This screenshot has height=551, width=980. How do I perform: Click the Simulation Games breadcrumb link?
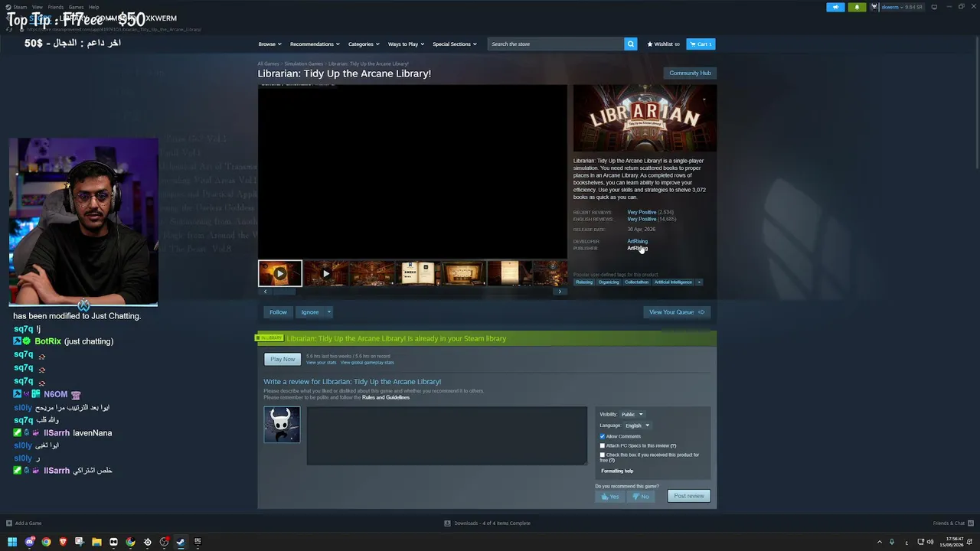304,64
